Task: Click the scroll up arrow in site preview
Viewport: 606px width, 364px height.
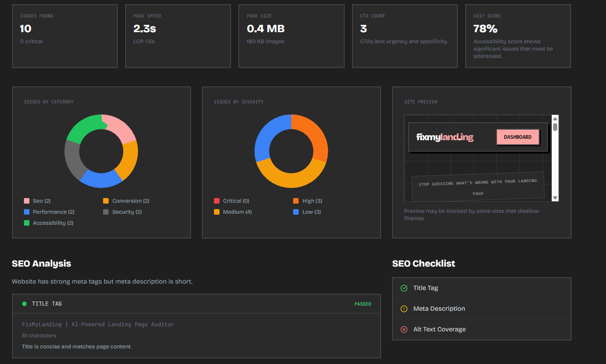Action: [x=555, y=119]
